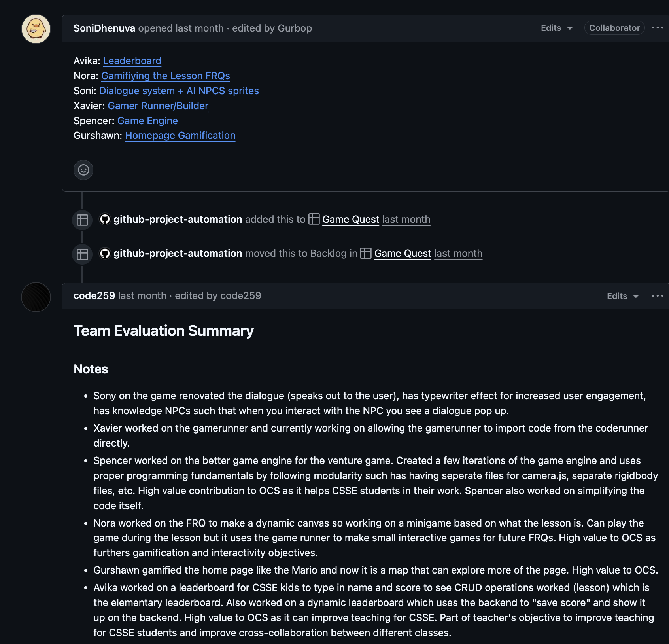Open the Gamifiying the Lesson FRQs link
This screenshot has width=669, height=644.
coord(165,76)
